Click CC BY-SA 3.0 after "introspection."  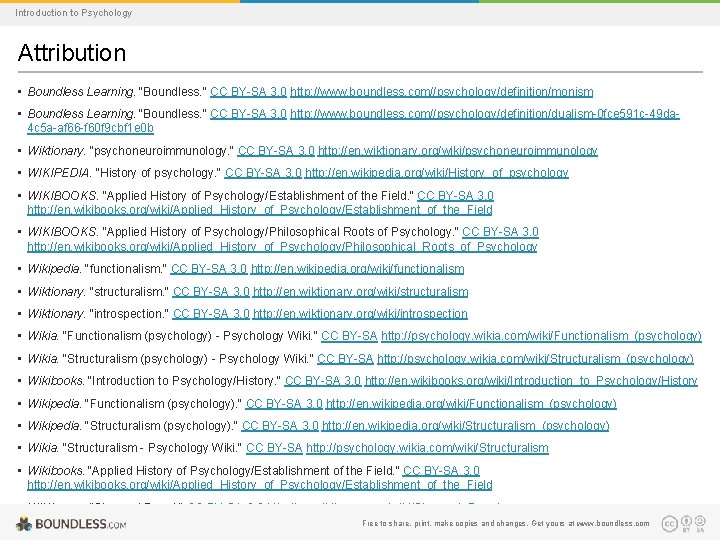(211, 314)
